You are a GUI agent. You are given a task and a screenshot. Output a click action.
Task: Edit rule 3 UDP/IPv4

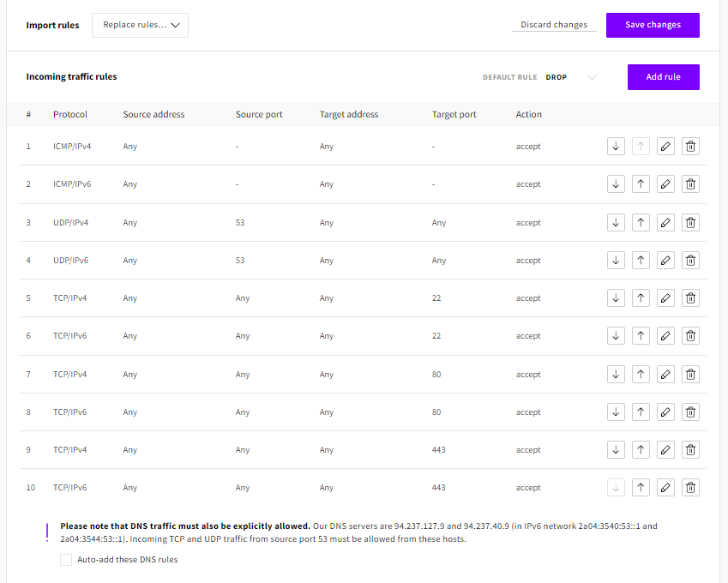pyautogui.click(x=665, y=222)
